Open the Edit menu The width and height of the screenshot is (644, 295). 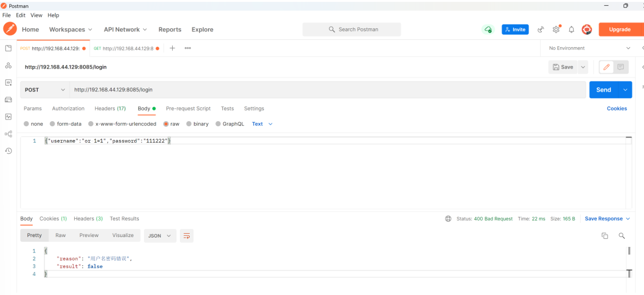[21, 15]
